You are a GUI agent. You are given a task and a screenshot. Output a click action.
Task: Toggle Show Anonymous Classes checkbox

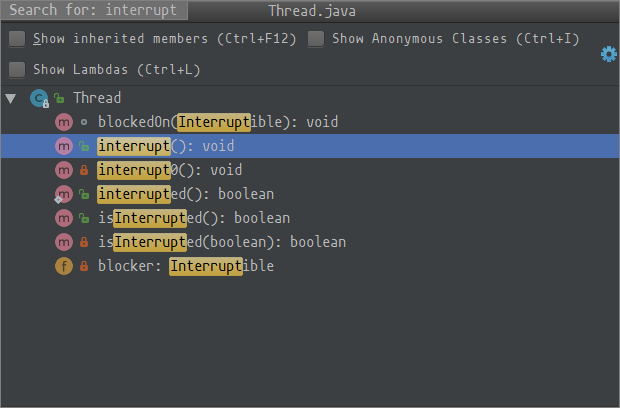(x=316, y=39)
